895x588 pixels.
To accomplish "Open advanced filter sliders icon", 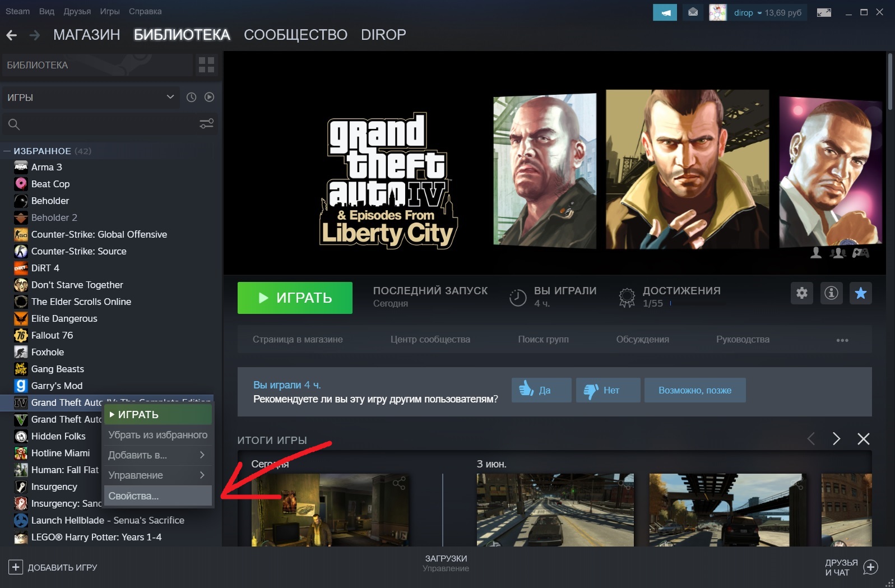I will pyautogui.click(x=207, y=124).
